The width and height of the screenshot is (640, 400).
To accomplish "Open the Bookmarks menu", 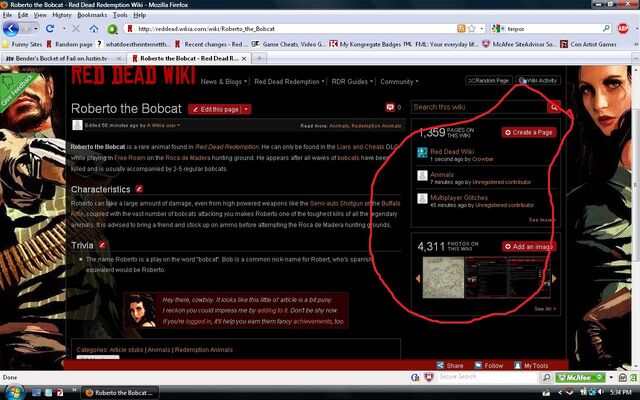I will 92,15.
